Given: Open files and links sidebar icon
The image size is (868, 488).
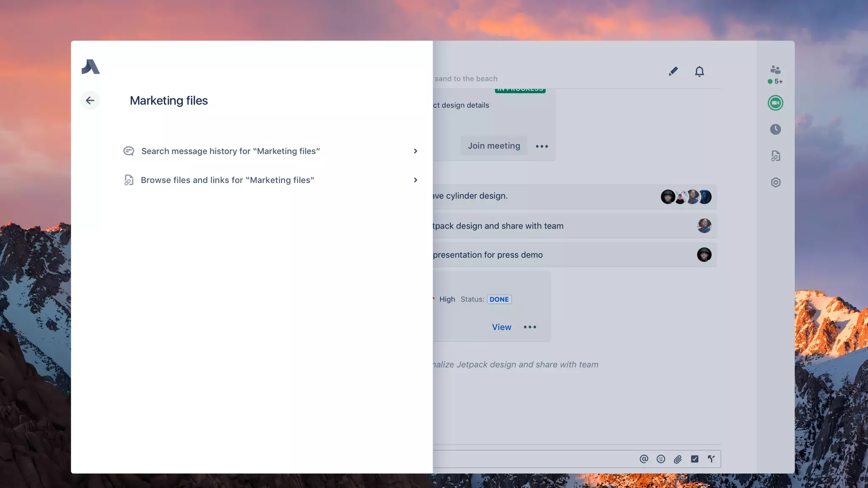Looking at the screenshot, I should 775,156.
